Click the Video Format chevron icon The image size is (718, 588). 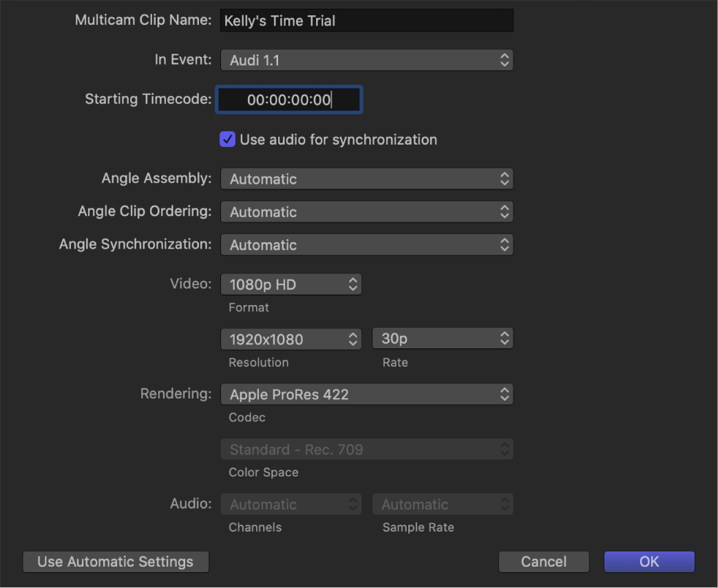coord(352,284)
